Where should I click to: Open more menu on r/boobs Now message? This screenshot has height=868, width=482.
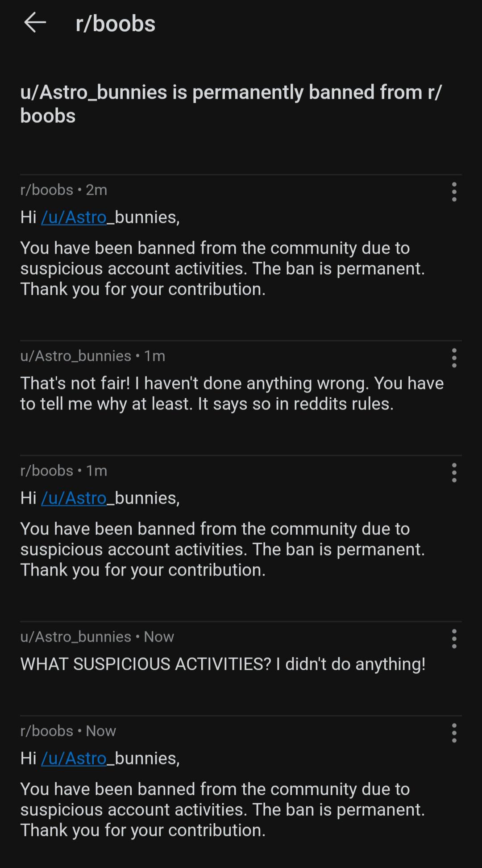(454, 733)
